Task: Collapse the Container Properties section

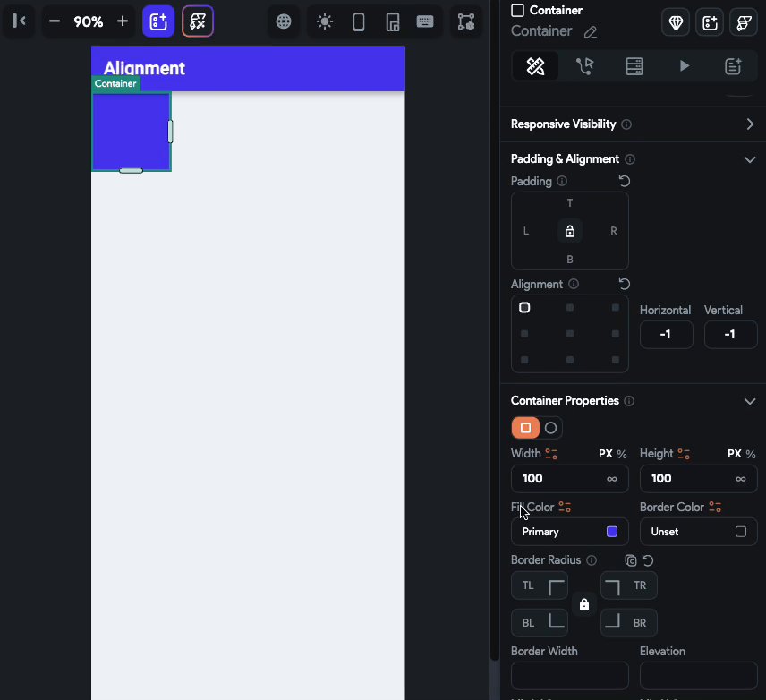Action: [x=749, y=401]
